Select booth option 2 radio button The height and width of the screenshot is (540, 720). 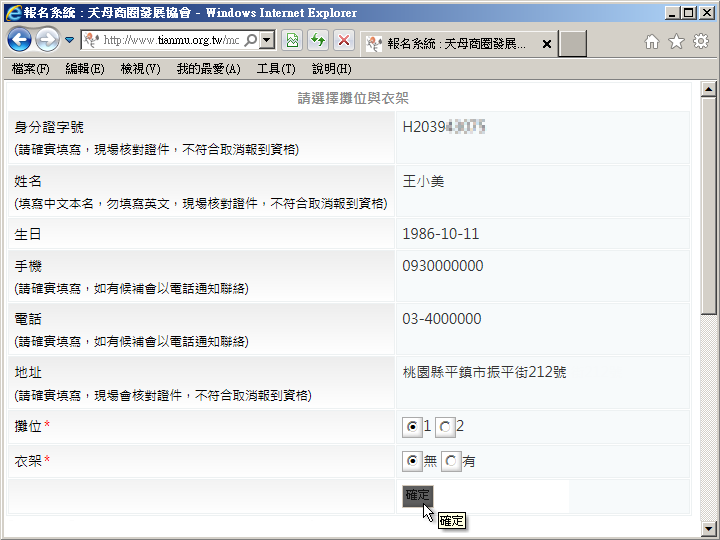coord(445,428)
